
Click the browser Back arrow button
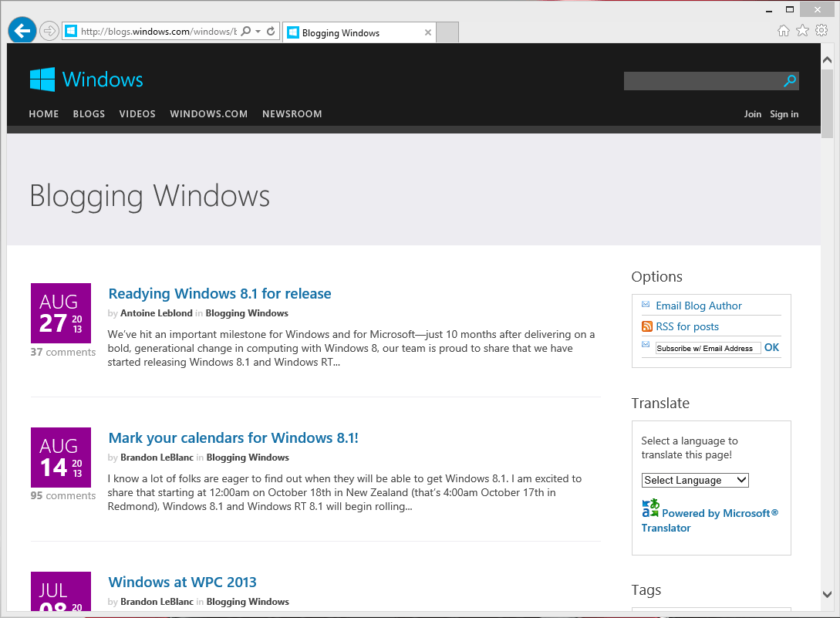(22, 31)
